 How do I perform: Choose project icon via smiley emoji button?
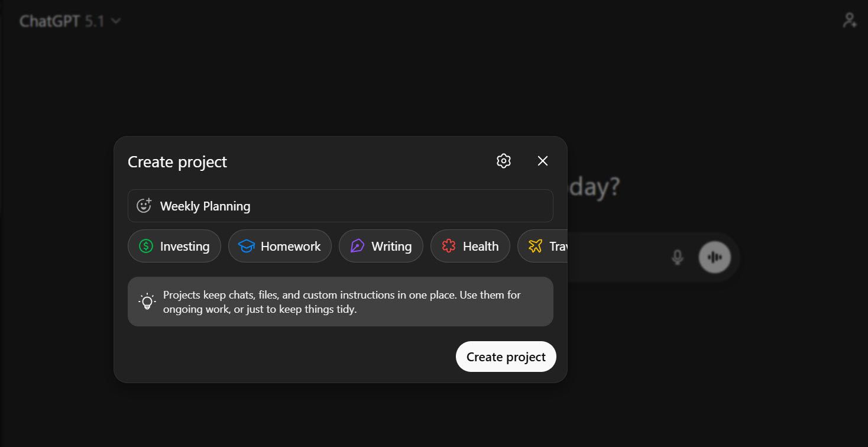[x=144, y=206]
